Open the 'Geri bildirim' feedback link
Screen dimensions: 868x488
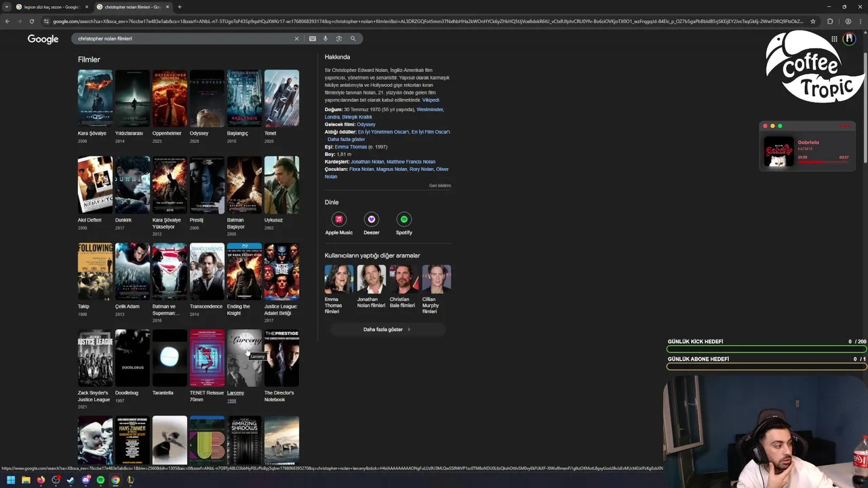point(439,185)
